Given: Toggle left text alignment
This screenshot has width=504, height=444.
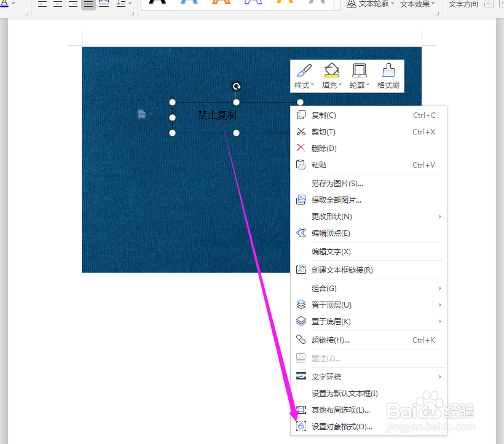Looking at the screenshot, I should point(42,3).
